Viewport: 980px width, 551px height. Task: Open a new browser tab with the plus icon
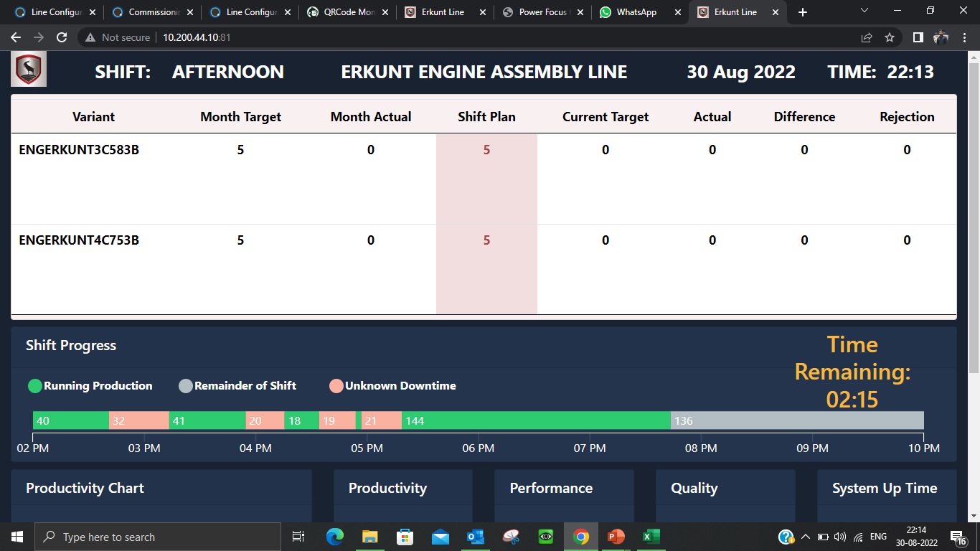point(802,12)
